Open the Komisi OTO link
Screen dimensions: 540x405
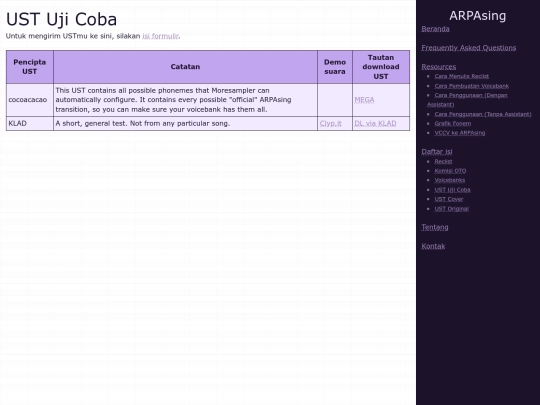450,170
